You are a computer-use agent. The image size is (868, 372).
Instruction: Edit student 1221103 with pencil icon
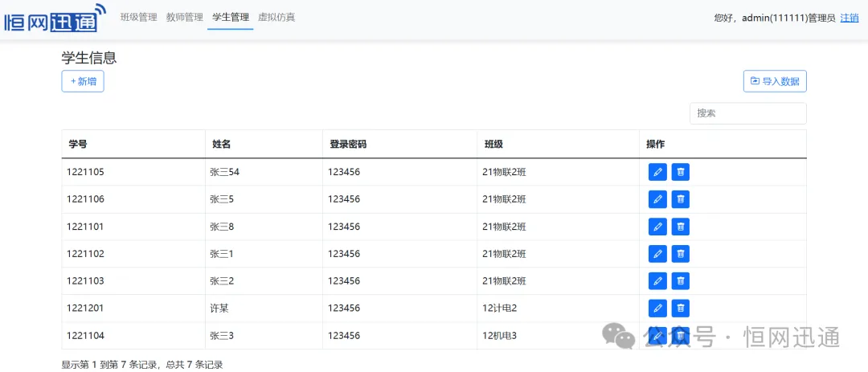[x=657, y=281]
